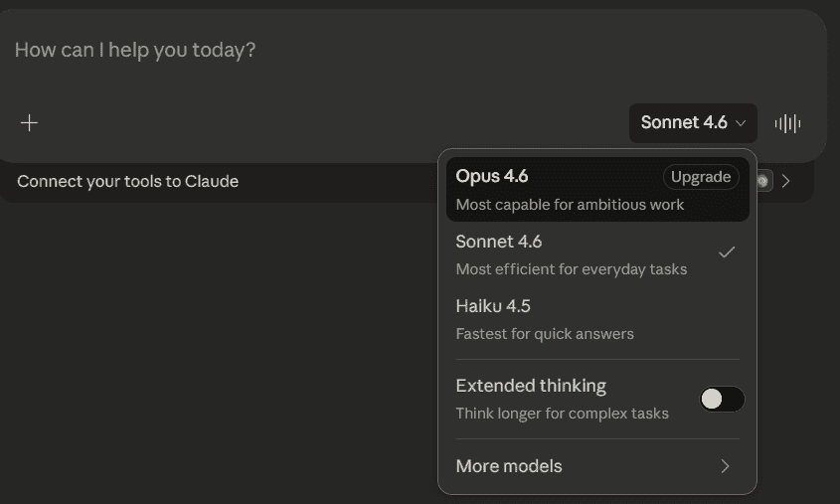Click the chevron at the end of the tools banner
840x504 pixels.
tap(786, 181)
